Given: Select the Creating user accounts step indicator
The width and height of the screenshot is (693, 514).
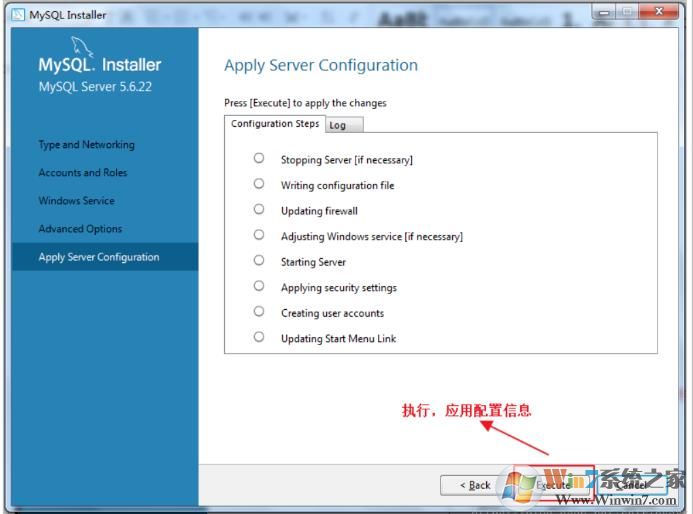Looking at the screenshot, I should click(259, 312).
